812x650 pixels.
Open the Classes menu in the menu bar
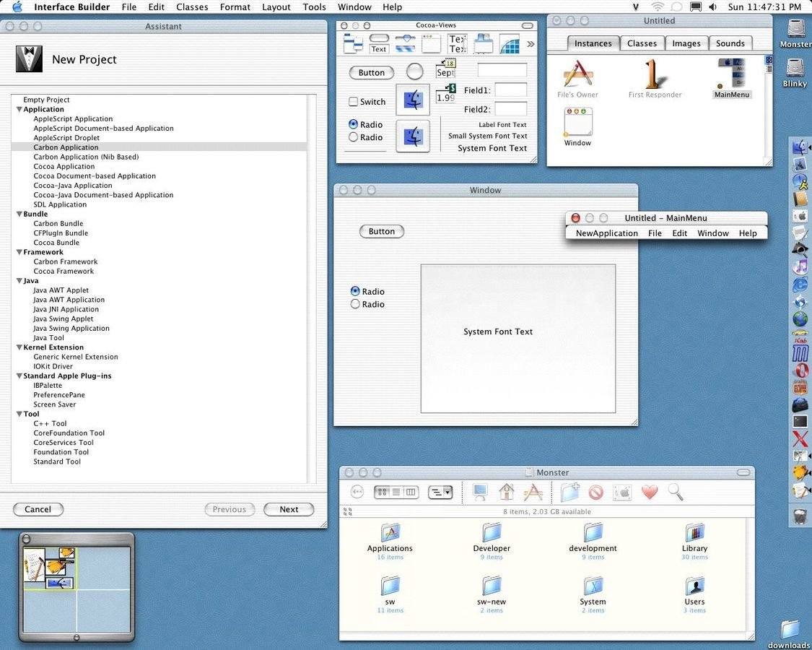(192, 6)
